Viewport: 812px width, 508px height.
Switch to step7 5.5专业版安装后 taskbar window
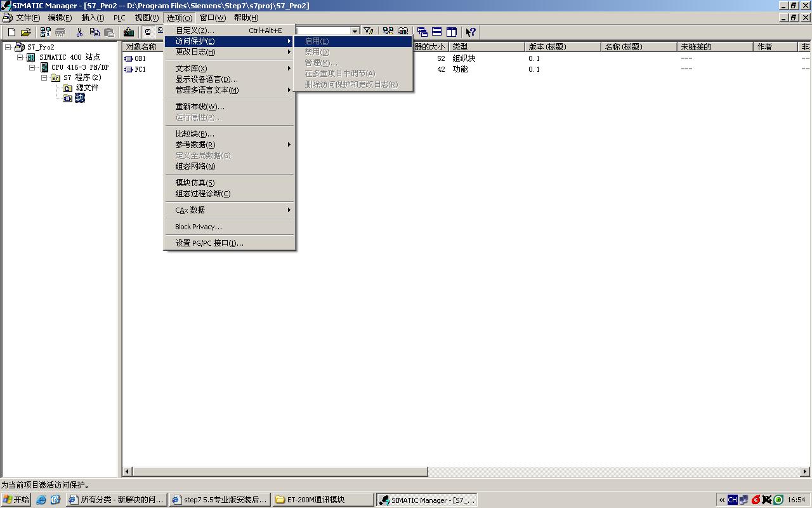220,500
